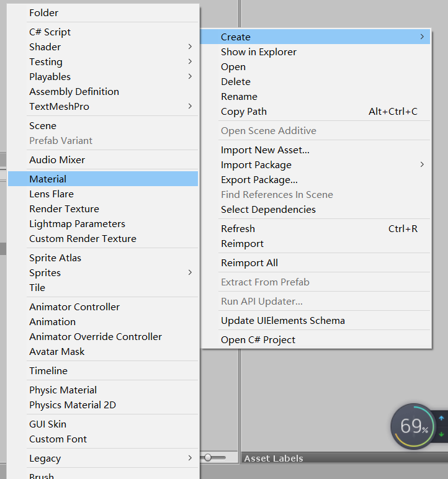Select Find References In Scene
The image size is (448, 479).
tap(316, 195)
